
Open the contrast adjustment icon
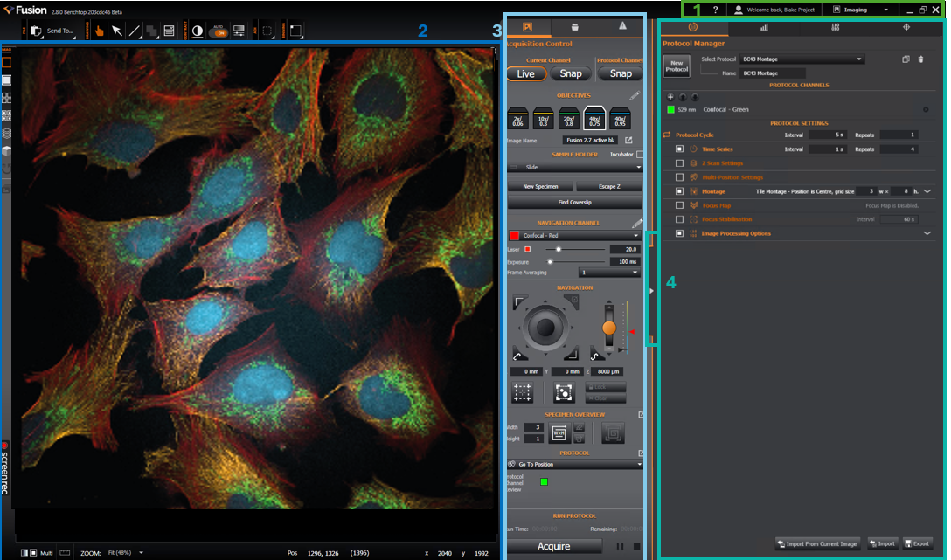click(x=198, y=31)
